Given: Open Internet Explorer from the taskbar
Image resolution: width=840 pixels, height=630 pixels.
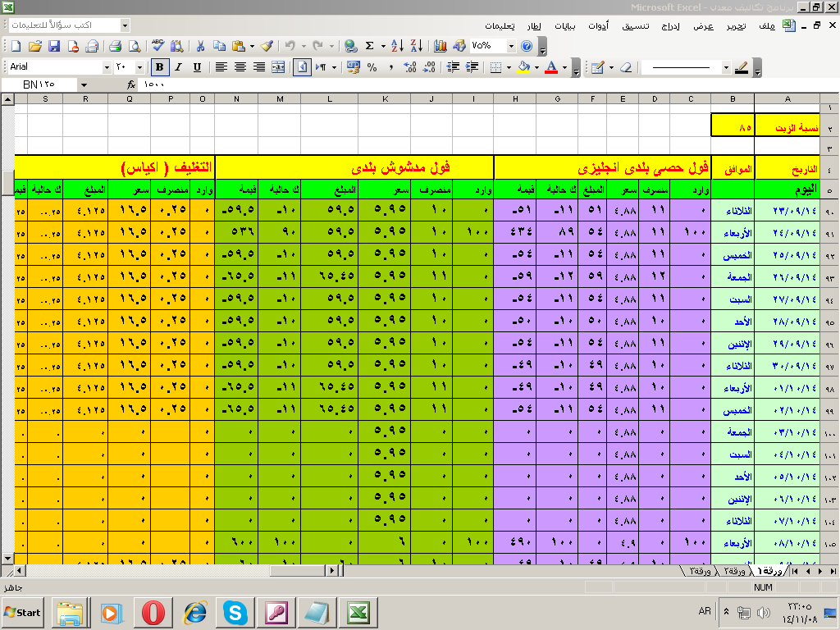Looking at the screenshot, I should pyautogui.click(x=194, y=612).
